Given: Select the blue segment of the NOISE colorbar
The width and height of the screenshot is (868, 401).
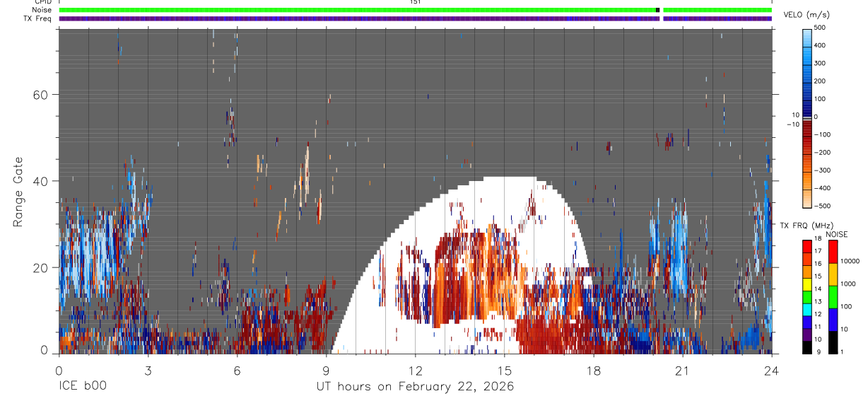Looking at the screenshot, I should tap(833, 319).
